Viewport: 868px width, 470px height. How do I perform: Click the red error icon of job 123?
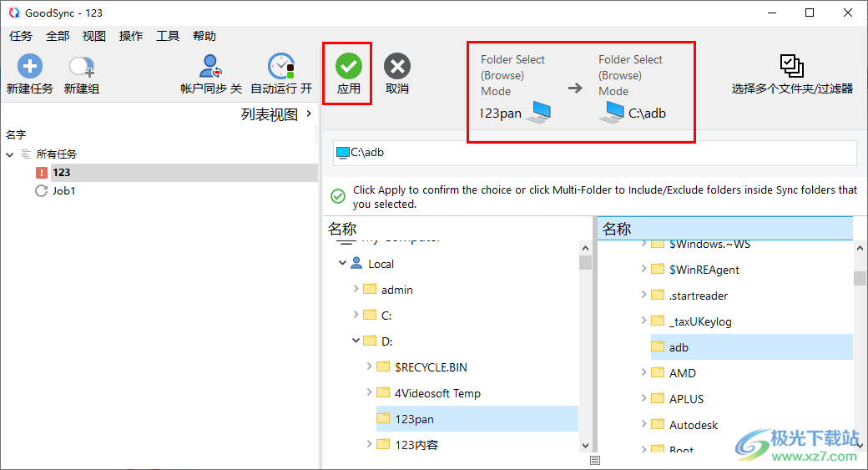click(42, 173)
